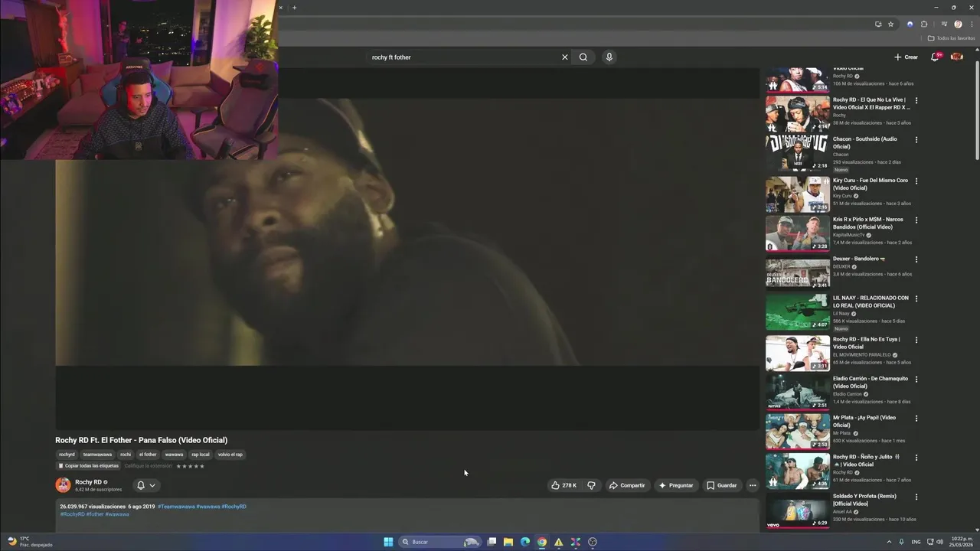
Task: Bookmark this page with the star
Action: point(890,24)
